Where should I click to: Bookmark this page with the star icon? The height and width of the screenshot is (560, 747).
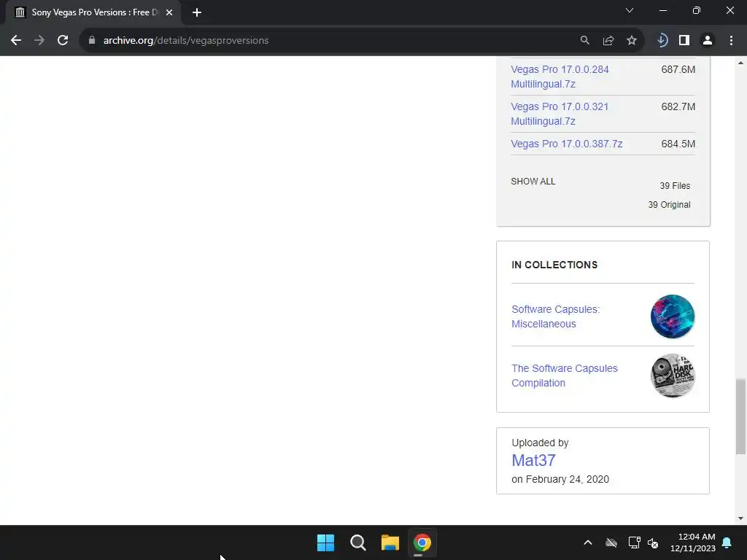pos(631,41)
